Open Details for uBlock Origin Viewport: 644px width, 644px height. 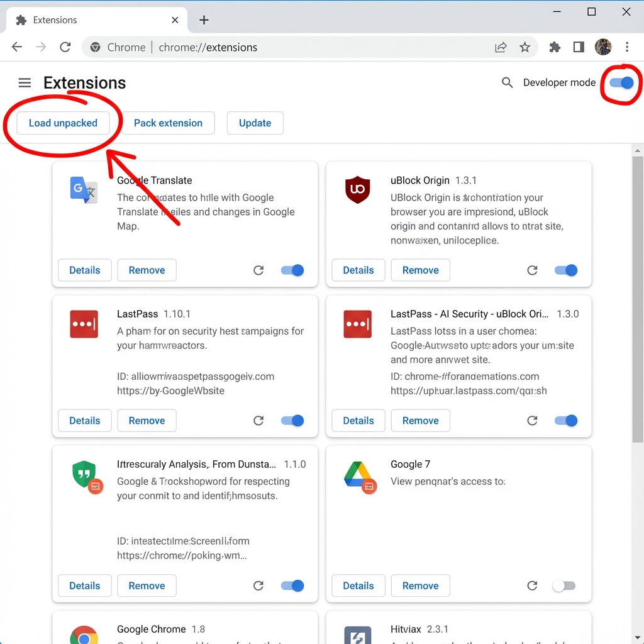pyautogui.click(x=358, y=270)
